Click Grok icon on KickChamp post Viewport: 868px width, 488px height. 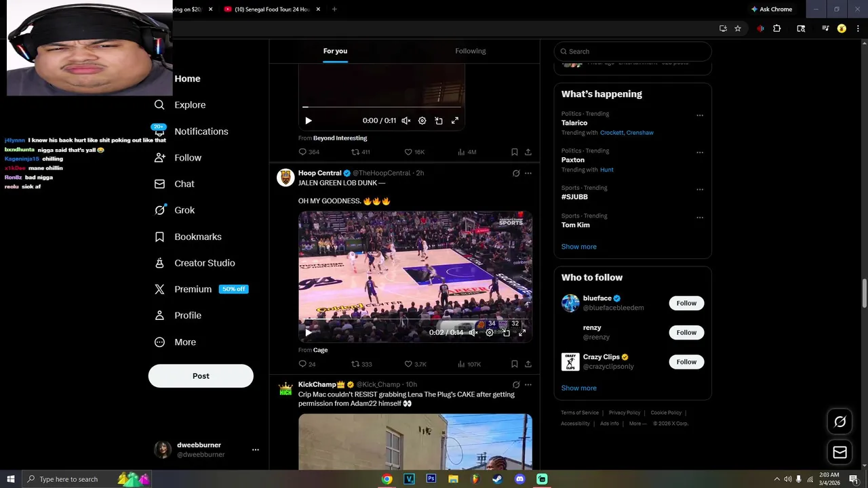point(516,384)
